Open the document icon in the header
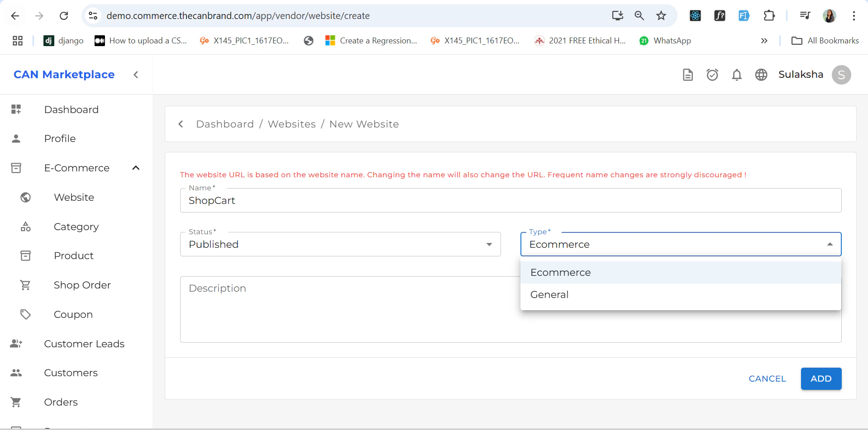The width and height of the screenshot is (868, 430). point(687,75)
